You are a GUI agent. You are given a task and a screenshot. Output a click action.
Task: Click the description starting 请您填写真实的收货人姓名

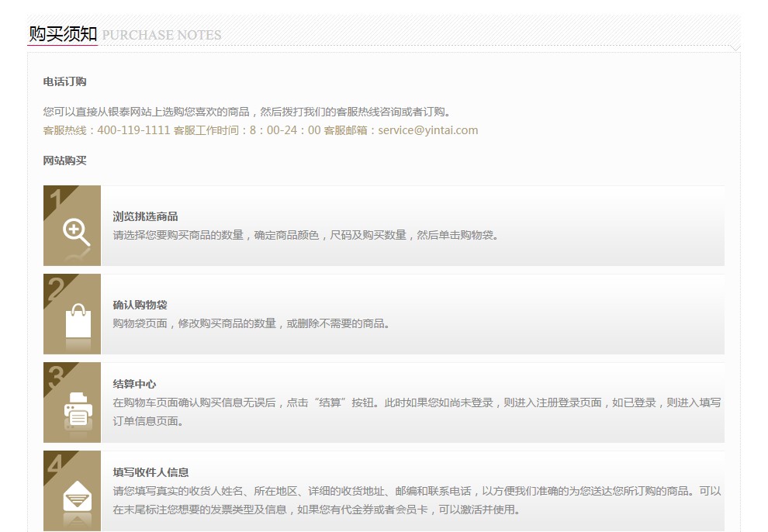(x=417, y=500)
